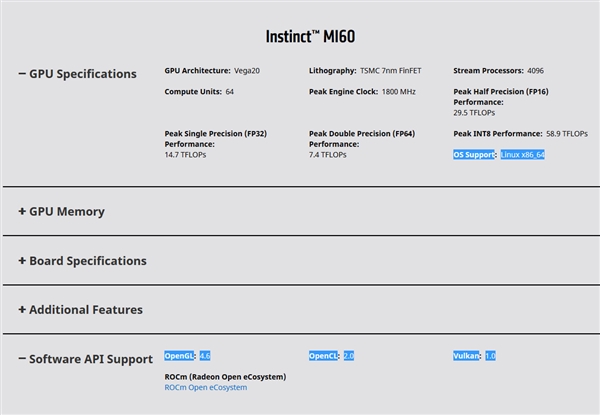Collapse the Software API Support section

tap(85, 359)
